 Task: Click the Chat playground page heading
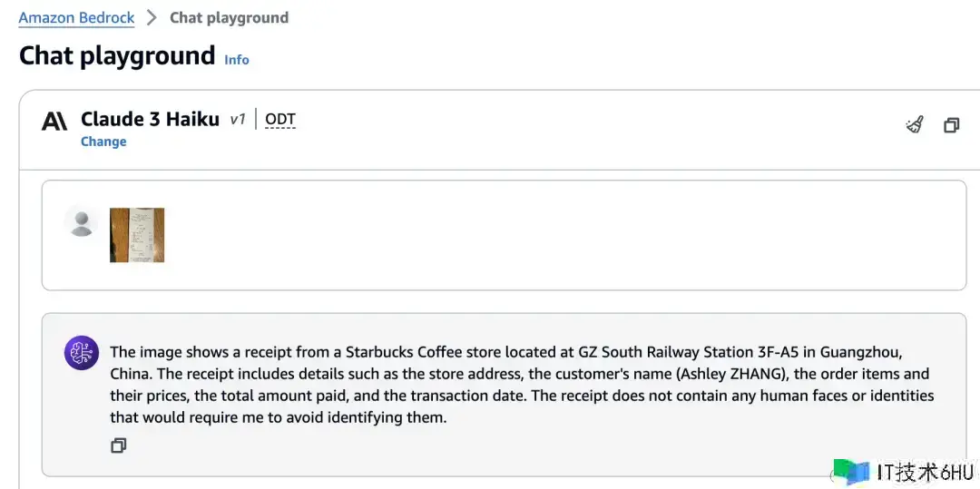click(x=117, y=56)
